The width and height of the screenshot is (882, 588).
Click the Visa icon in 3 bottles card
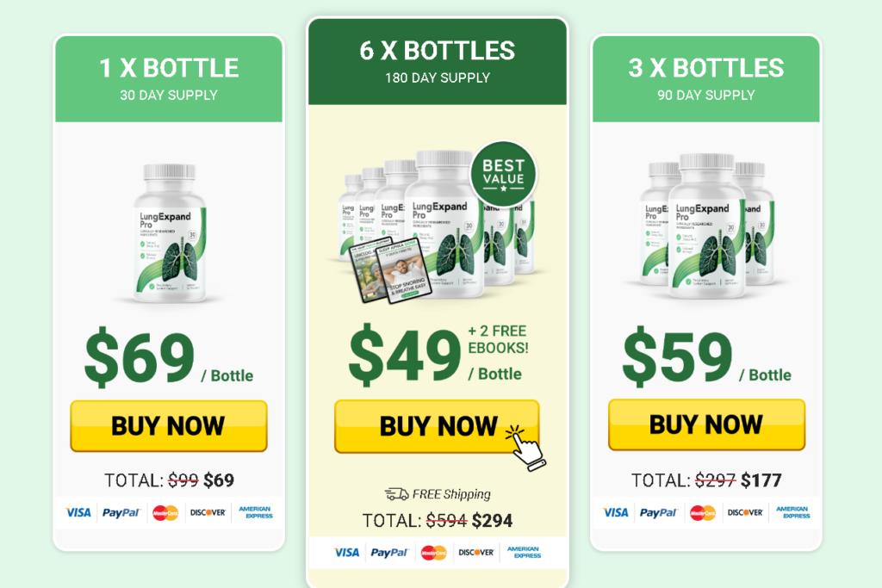point(615,513)
